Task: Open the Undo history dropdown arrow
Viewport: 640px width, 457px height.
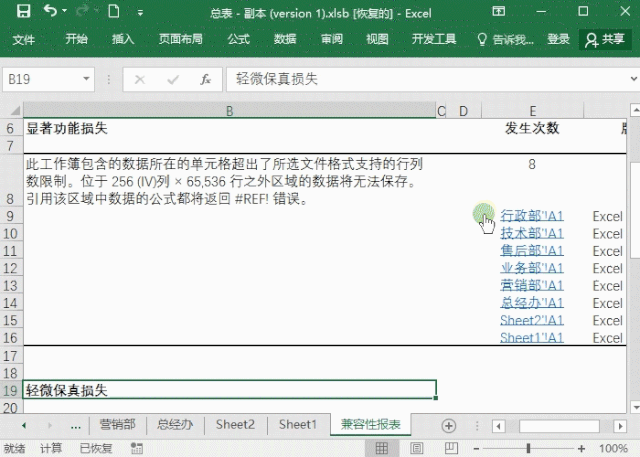Action: click(x=64, y=11)
